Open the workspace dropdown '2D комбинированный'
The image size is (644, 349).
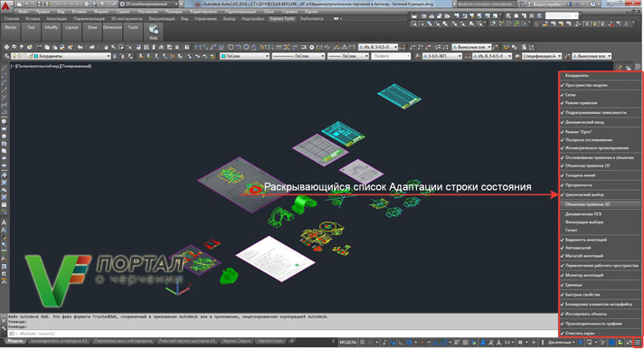pyautogui.click(x=149, y=4)
